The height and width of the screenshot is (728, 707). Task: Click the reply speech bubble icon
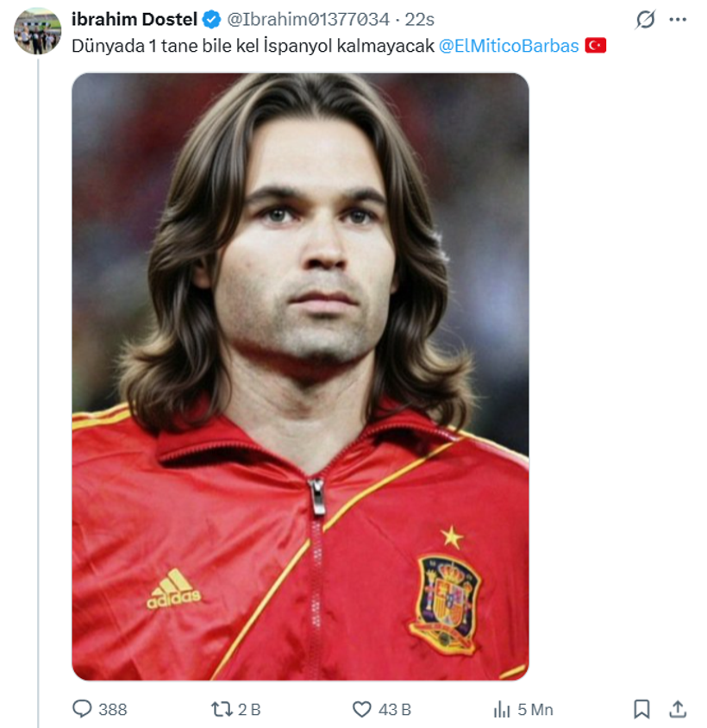coord(82,709)
